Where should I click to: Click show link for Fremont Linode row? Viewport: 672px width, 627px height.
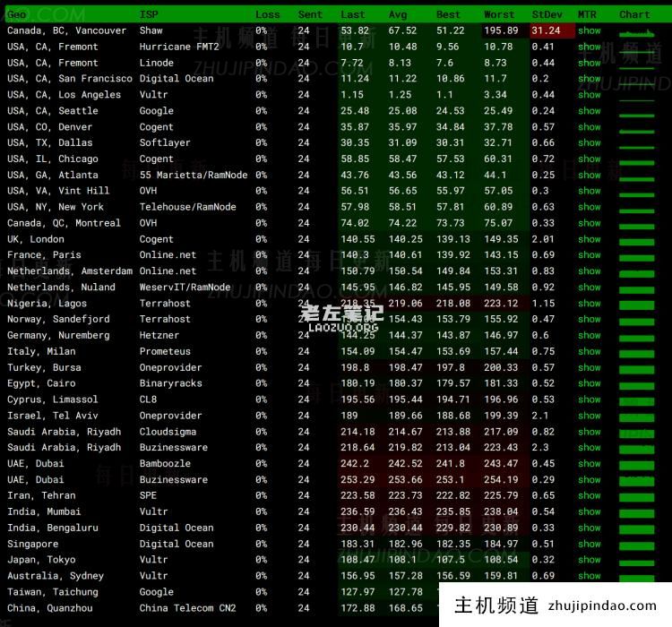click(589, 63)
